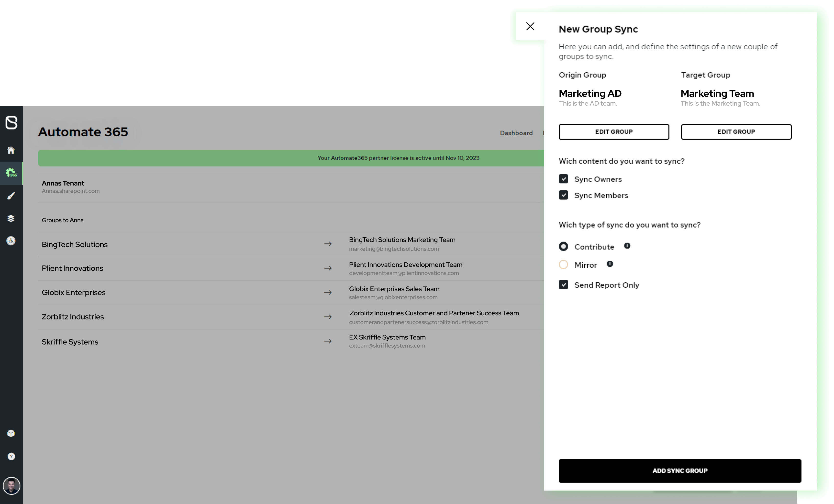834x504 pixels.
Task: Edit the Marketing Team target group
Action: pyautogui.click(x=736, y=132)
